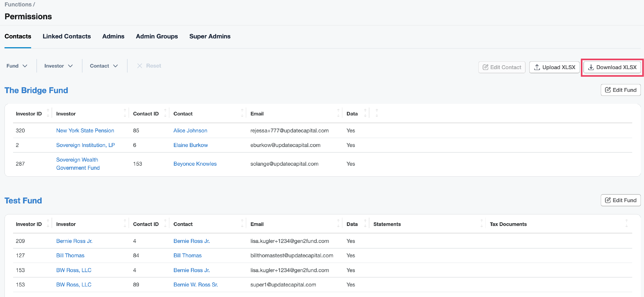Screen dimensions: 644x297
Task: Sort Bridge Fund table by Email column
Action: [x=338, y=114]
